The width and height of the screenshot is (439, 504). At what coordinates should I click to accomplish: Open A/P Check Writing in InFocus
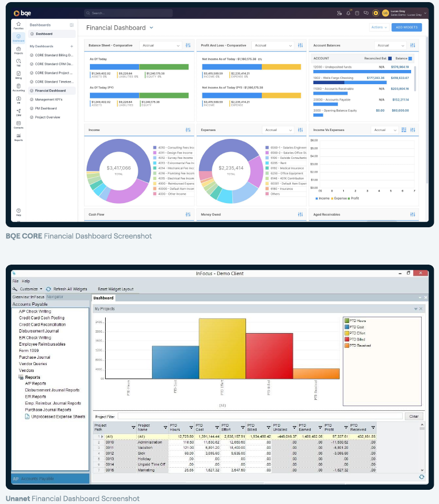coord(35,311)
